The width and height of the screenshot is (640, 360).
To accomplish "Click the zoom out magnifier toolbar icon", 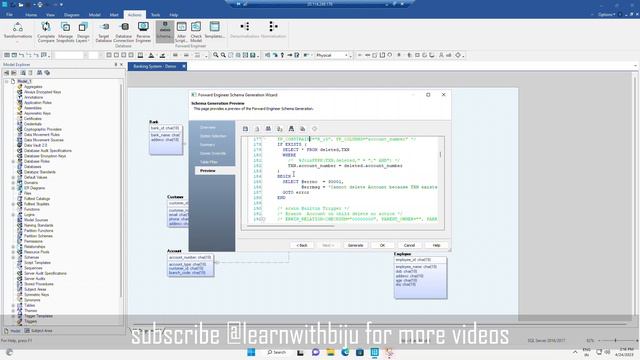I will [x=223, y=55].
